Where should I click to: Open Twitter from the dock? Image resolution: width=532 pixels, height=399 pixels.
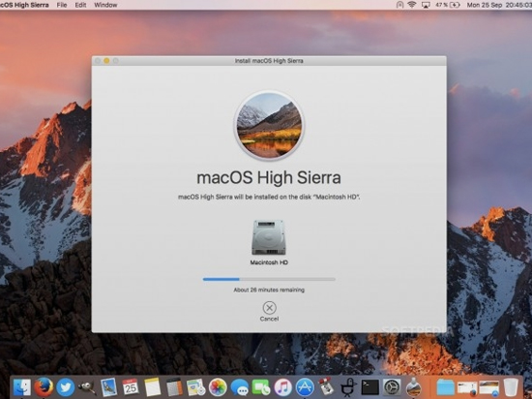(x=65, y=387)
